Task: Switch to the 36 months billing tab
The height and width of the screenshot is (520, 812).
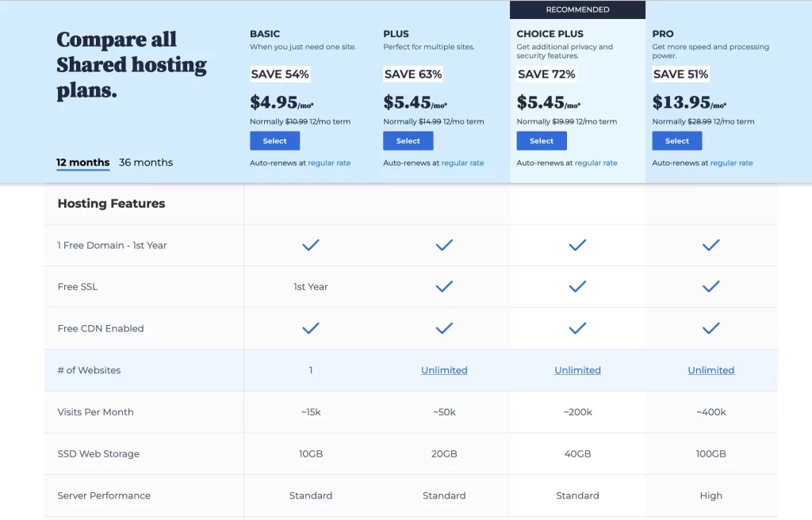Action: click(x=146, y=162)
